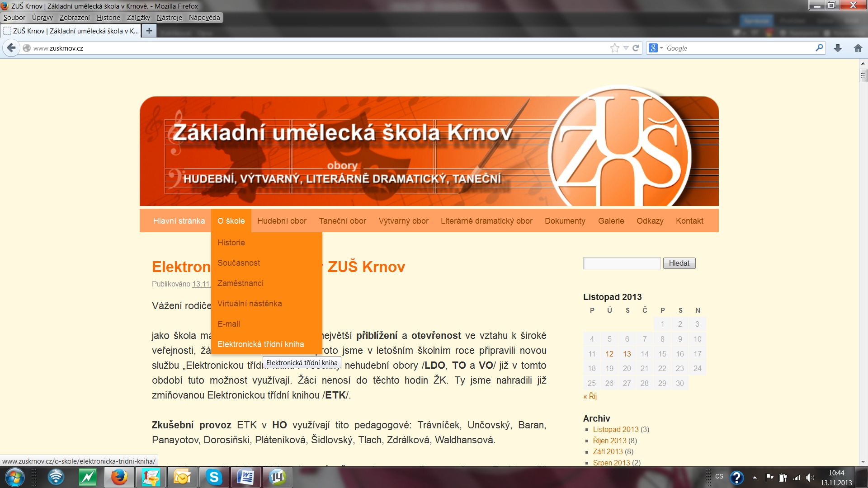Open the Soubor menu

14,18
